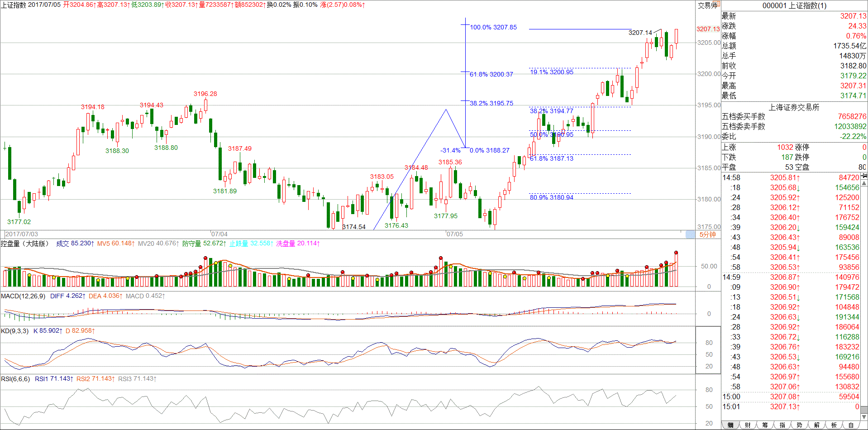Click the MV5 60.148 volume legend
The width and height of the screenshot is (868, 430).
click(x=116, y=244)
